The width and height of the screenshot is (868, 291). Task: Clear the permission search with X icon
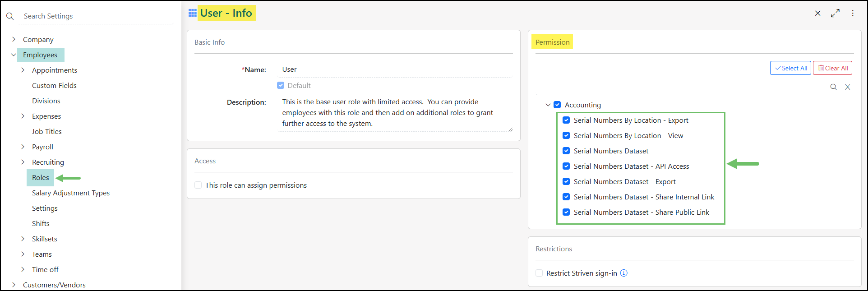848,87
